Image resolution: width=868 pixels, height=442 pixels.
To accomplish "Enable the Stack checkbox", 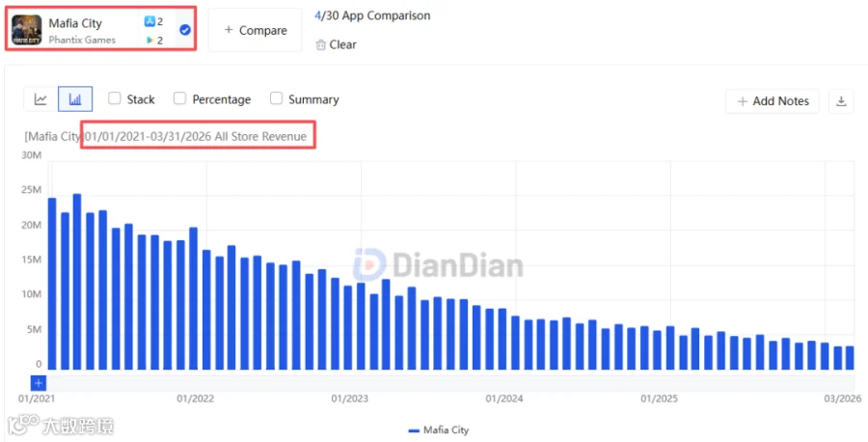I will [115, 98].
